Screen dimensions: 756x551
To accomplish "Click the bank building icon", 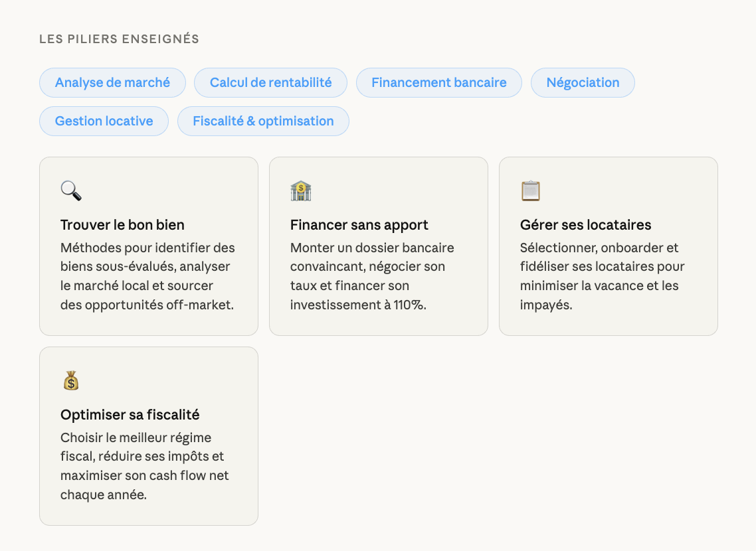I will (301, 191).
